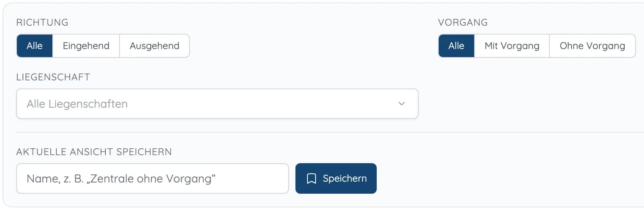The width and height of the screenshot is (644, 209).
Task: Expand the Liegenschaft selection list
Action: 217,104
